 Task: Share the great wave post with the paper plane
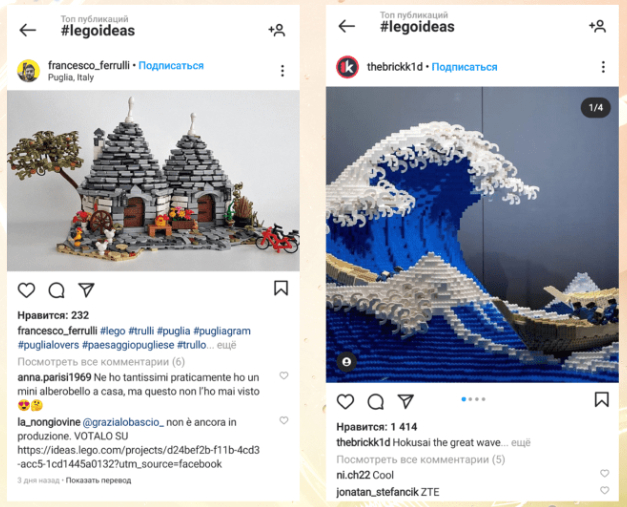click(405, 401)
